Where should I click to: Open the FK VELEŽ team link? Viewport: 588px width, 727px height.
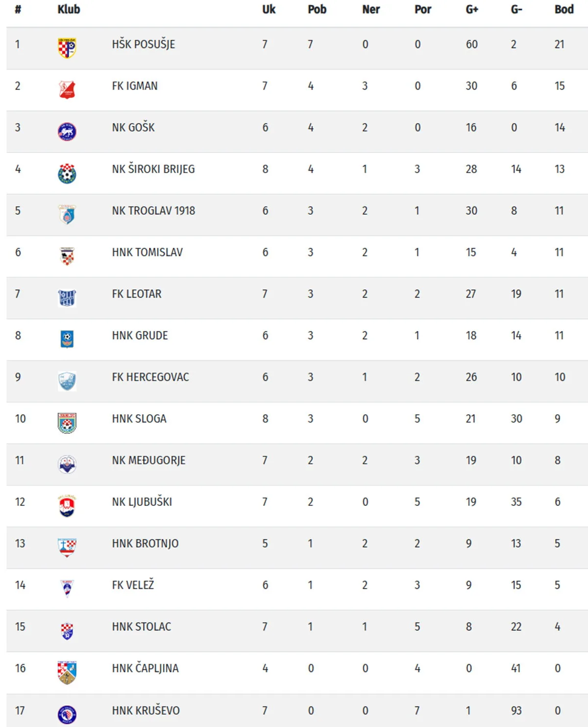pos(133,585)
